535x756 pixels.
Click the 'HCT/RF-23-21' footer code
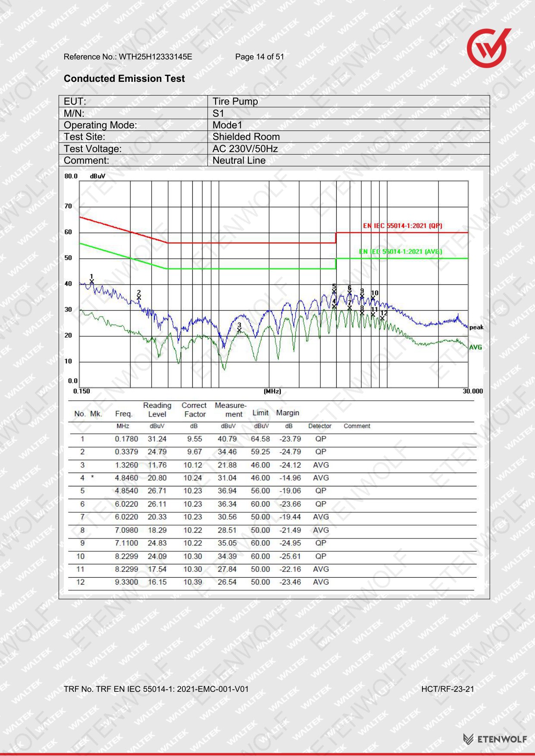pyautogui.click(x=447, y=689)
